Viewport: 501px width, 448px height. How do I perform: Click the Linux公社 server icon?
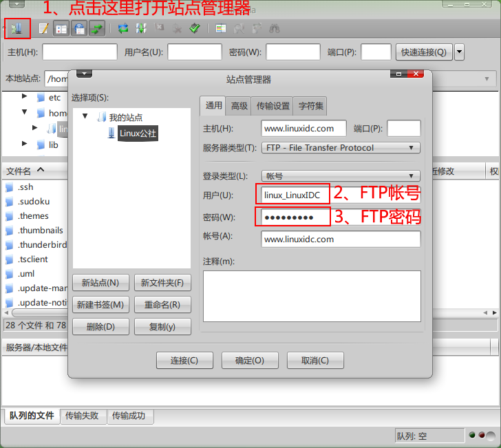tap(111, 133)
